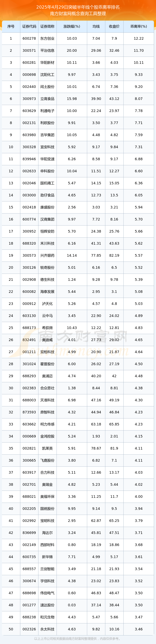Click stock name 鼎智科技

point(47,412)
